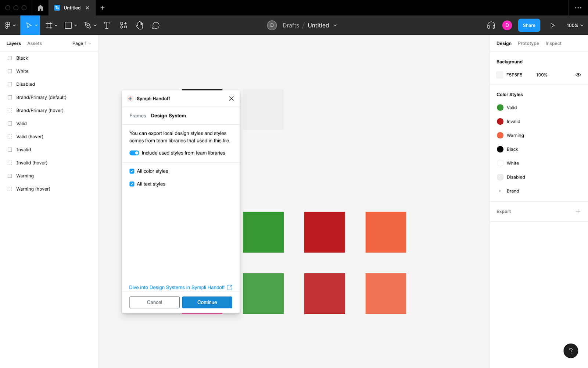
Task: Select the Hand tool
Action: (139, 25)
